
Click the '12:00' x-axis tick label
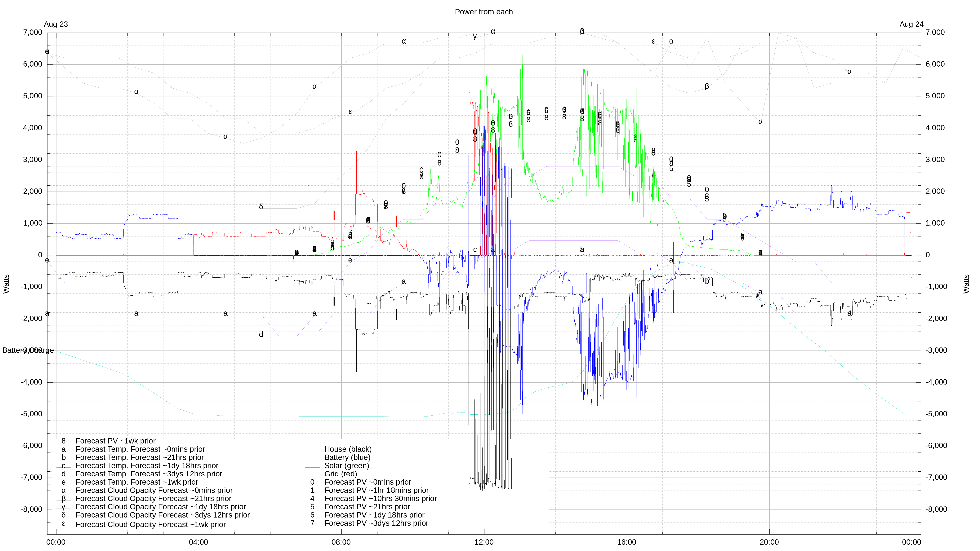pos(484,542)
